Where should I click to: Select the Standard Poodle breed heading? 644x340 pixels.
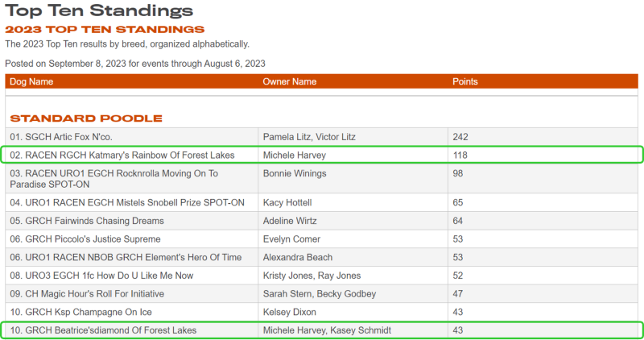click(x=86, y=118)
